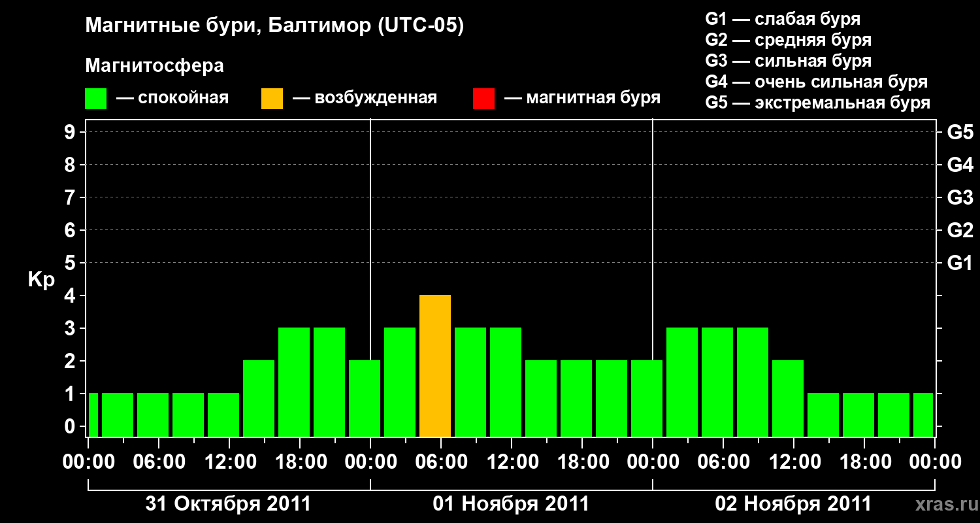The image size is (980, 523).
Task: Click '12:00' time label under 01 Ноября
Action: [512, 462]
